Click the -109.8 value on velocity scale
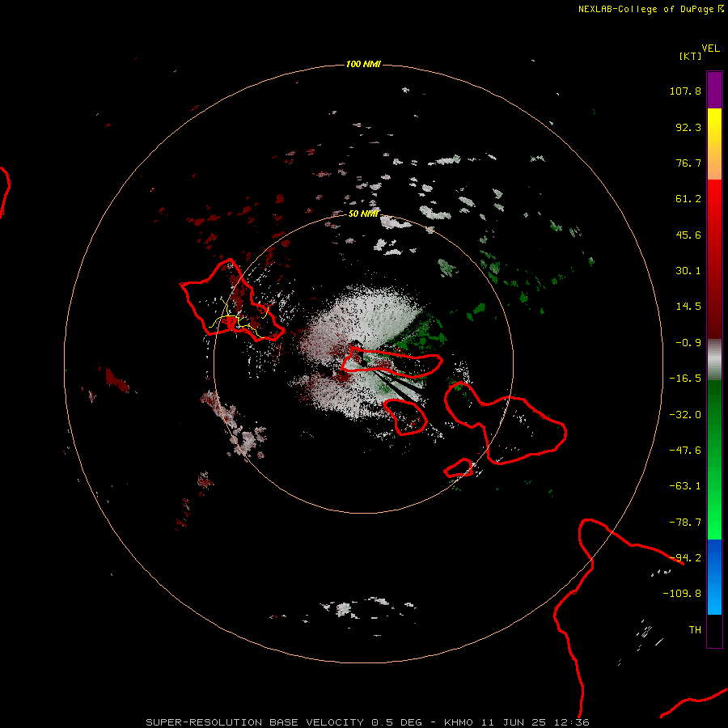The width and height of the screenshot is (728, 728). 682,594
